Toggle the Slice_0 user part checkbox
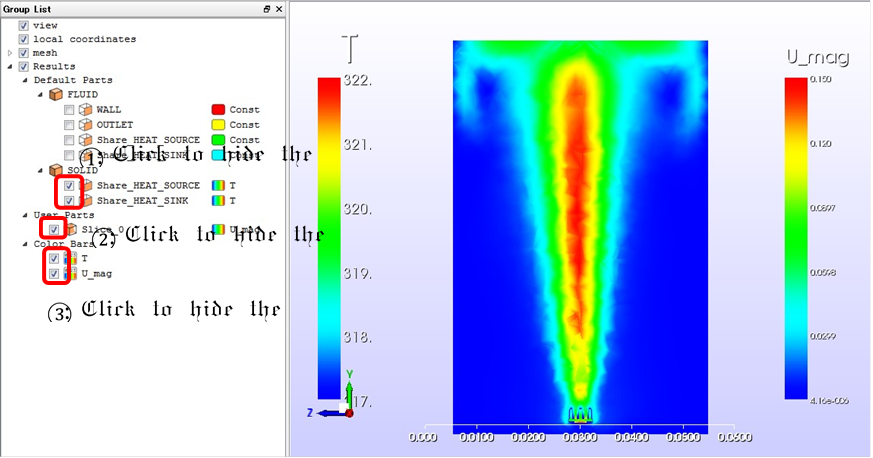 pos(54,229)
